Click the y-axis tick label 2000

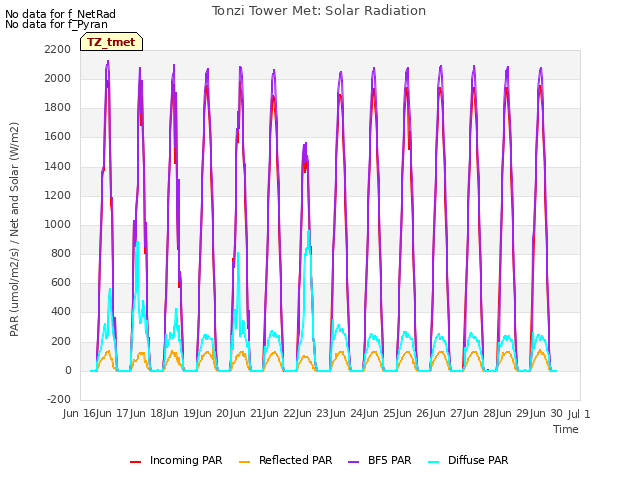(x=58, y=78)
